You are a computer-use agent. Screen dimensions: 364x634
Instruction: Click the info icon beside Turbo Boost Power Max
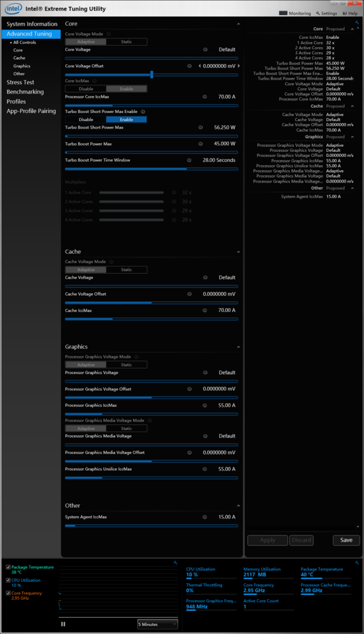click(201, 144)
